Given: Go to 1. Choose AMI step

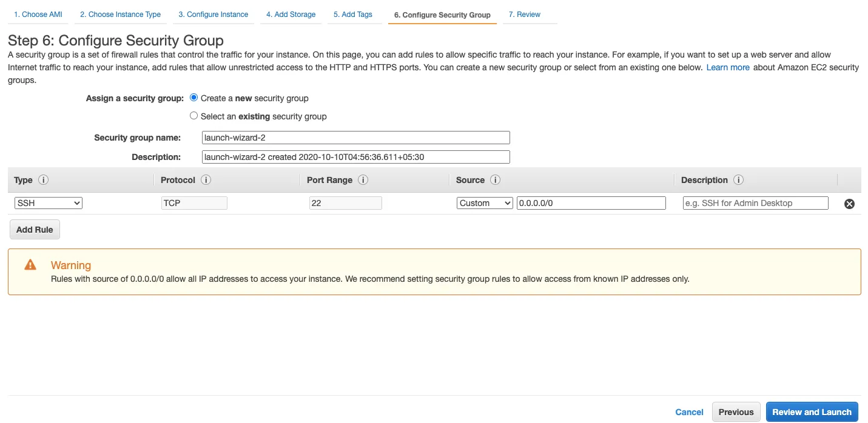Looking at the screenshot, I should pos(38,15).
